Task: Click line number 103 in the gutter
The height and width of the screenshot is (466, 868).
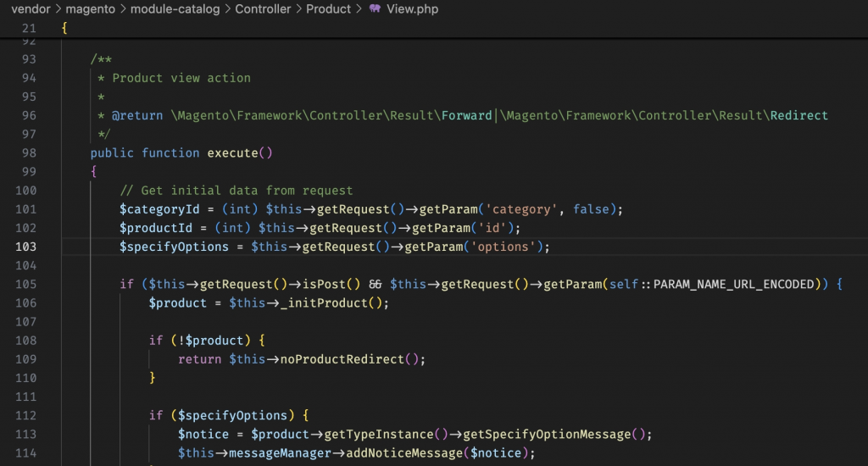Action: click(25, 247)
